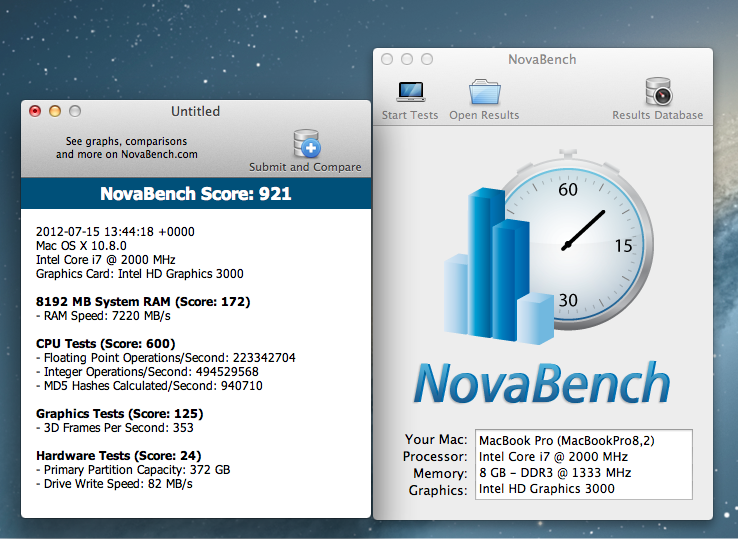Screen dimensions: 738x539
Task: Click the NovaBench window close button
Action: [387, 59]
